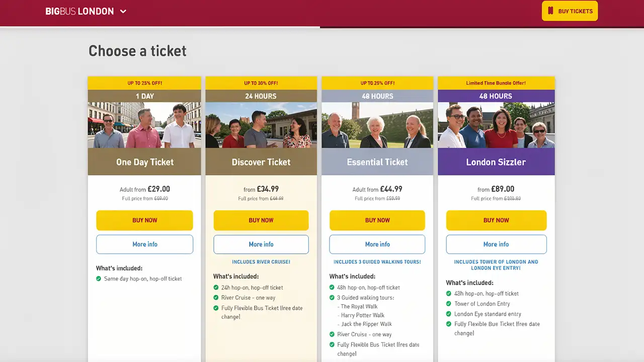Image resolution: width=644 pixels, height=362 pixels.
Task: Click green check beside Same day hop-on ticket
Action: tap(99, 279)
